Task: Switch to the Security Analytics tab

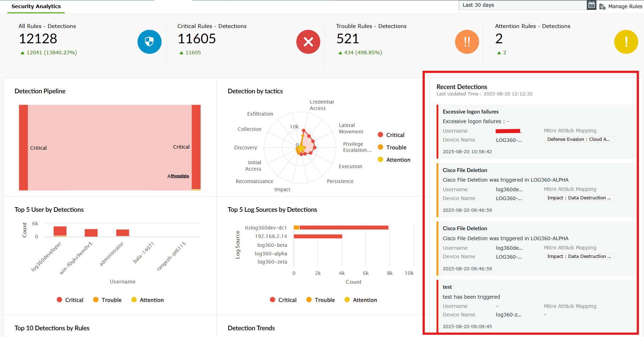Action: click(x=36, y=6)
